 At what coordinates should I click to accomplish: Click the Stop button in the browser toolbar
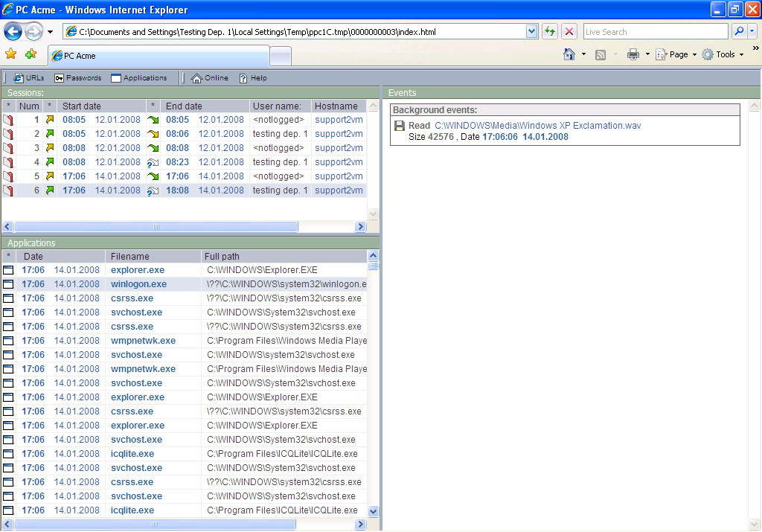pos(569,31)
